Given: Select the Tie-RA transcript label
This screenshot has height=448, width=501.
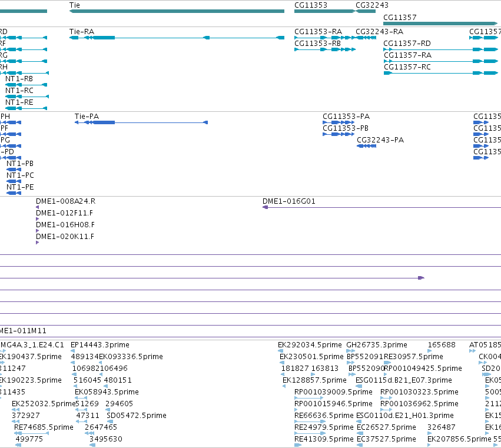Looking at the screenshot, I should click(x=82, y=32).
